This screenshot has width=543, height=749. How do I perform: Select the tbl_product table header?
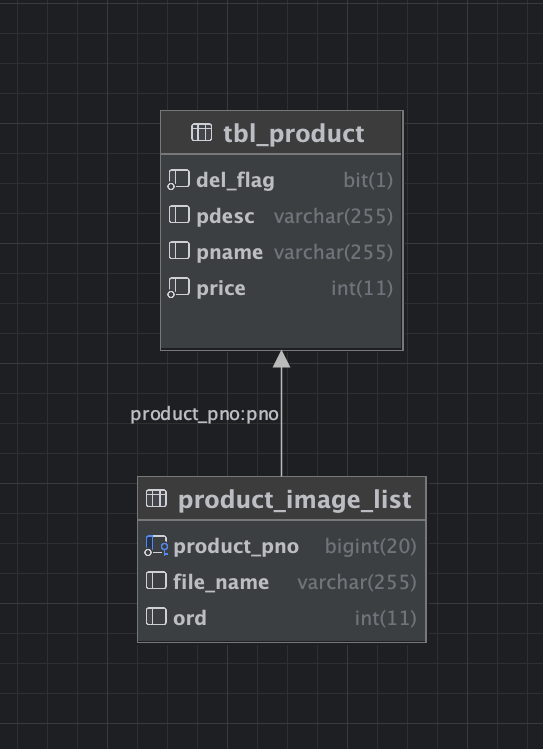click(x=282, y=133)
